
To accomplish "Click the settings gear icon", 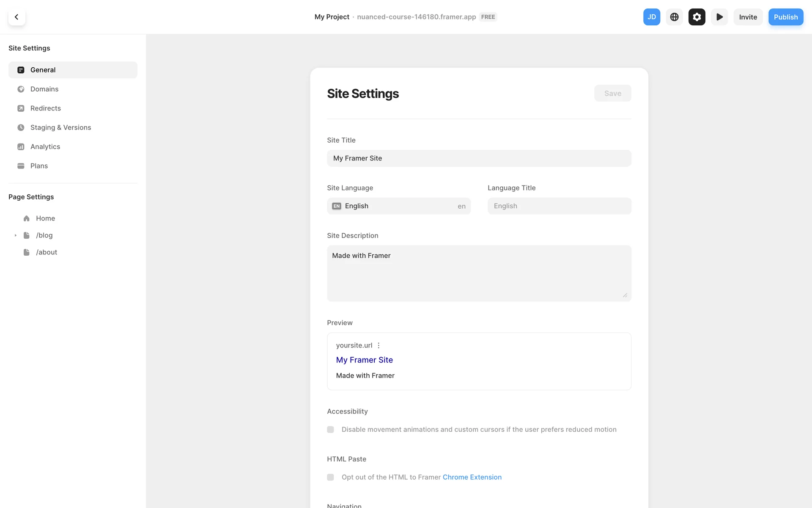I will coord(697,17).
